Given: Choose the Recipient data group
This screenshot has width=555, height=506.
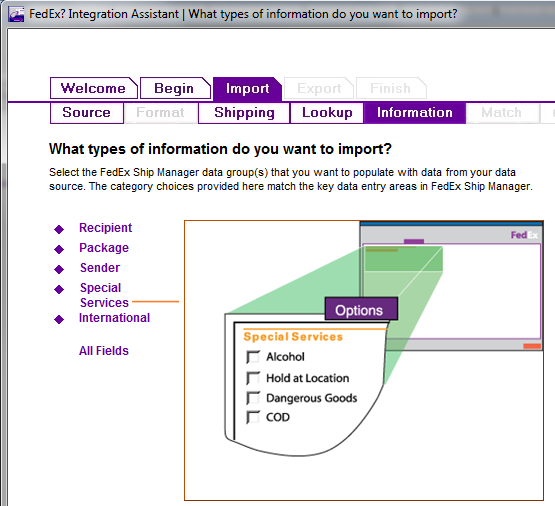Looking at the screenshot, I should pos(105,228).
